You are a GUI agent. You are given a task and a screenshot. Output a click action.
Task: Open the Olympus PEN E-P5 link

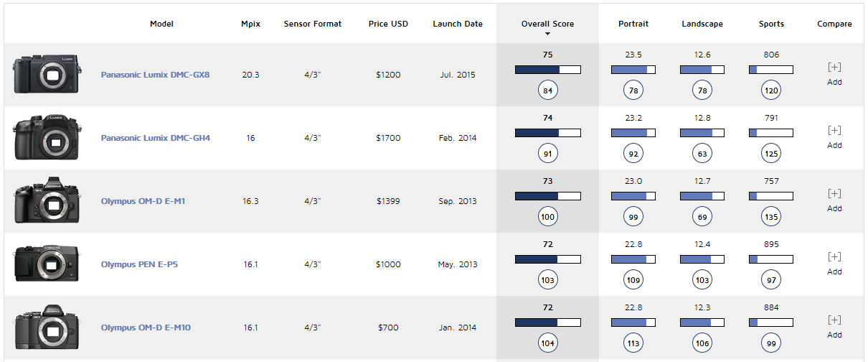click(x=139, y=264)
